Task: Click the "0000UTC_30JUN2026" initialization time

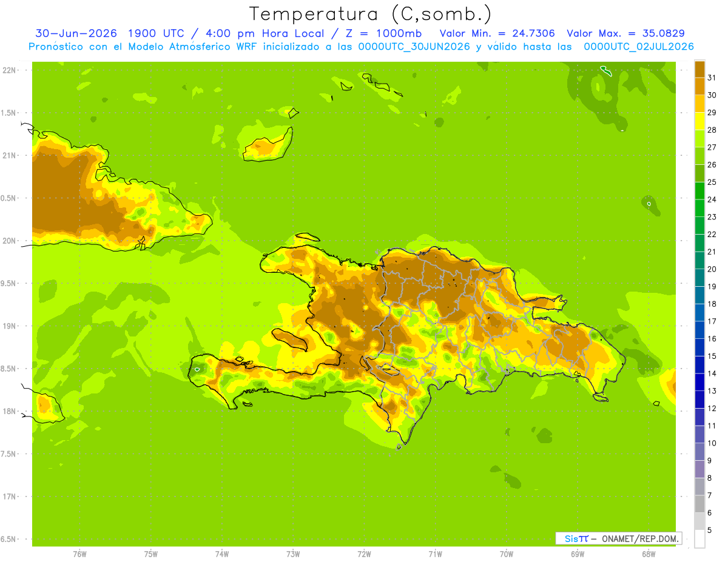Action: click(x=414, y=47)
